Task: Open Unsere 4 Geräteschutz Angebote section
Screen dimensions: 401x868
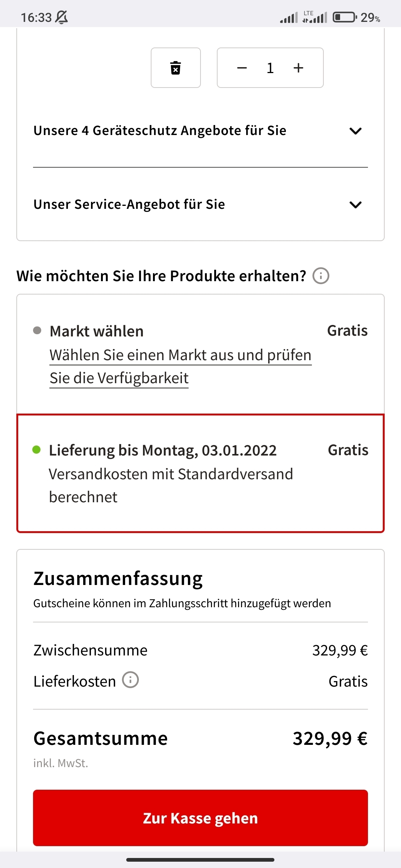Action: pyautogui.click(x=200, y=131)
